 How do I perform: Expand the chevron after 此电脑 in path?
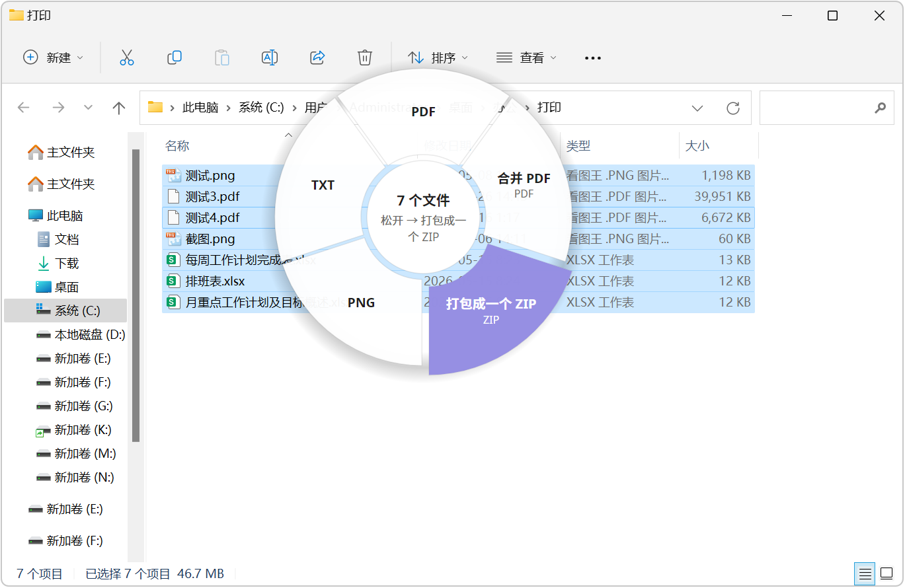point(228,108)
